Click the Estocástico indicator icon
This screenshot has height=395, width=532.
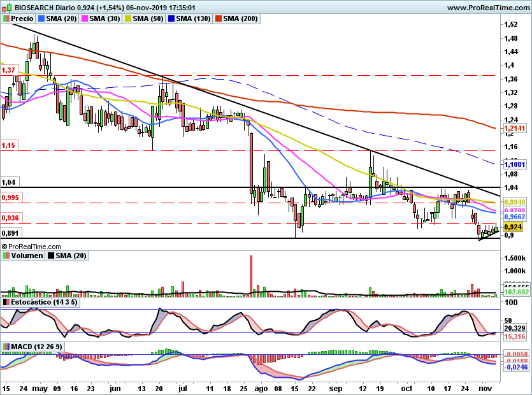6,302
